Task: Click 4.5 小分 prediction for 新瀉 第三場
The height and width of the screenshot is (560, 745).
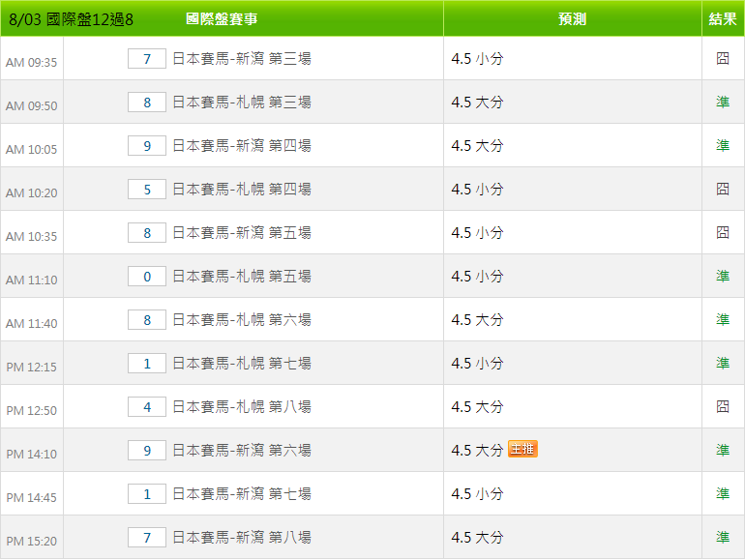Action: coord(478,58)
